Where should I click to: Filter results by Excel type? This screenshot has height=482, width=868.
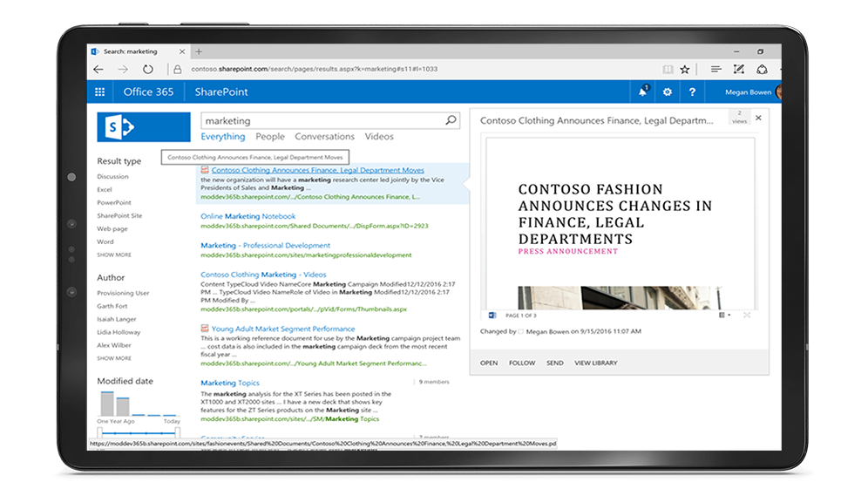pos(104,189)
